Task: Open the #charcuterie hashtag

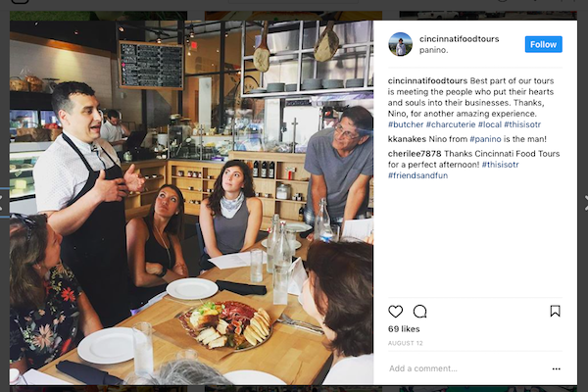Action: [457, 124]
